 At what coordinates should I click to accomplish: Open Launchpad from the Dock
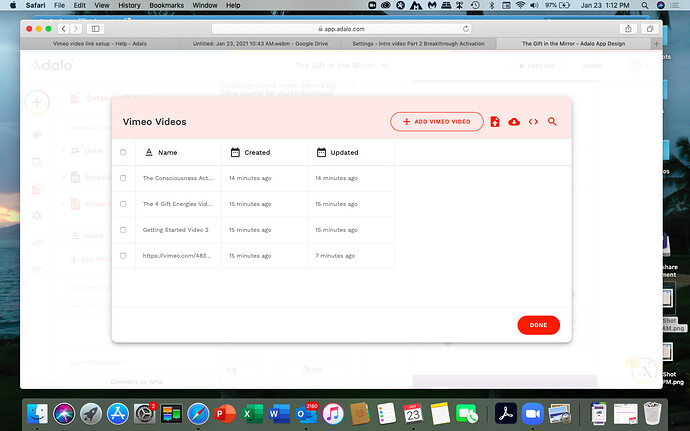[91, 414]
